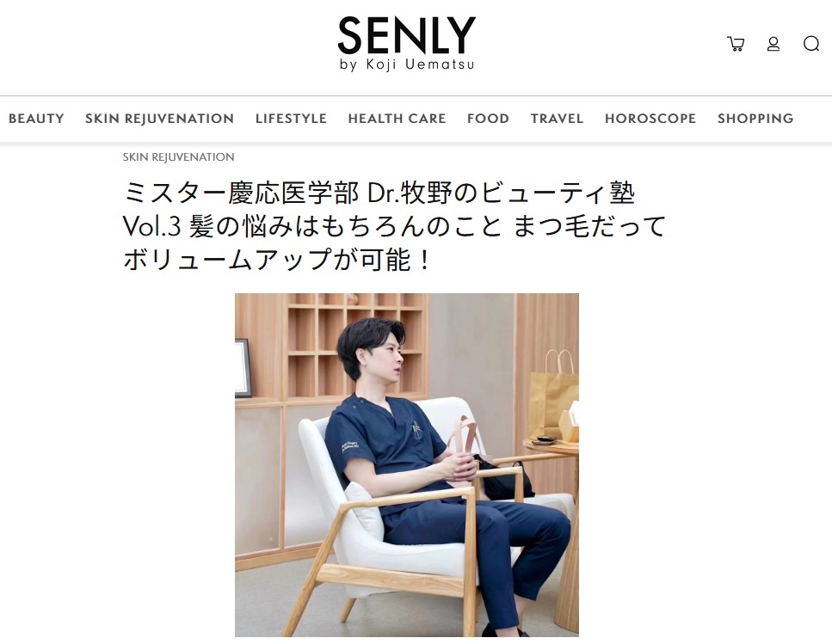This screenshot has height=644, width=832.
Task: Click the SKIN REJUVENATION breadcrumb above the headline
Action: (178, 156)
